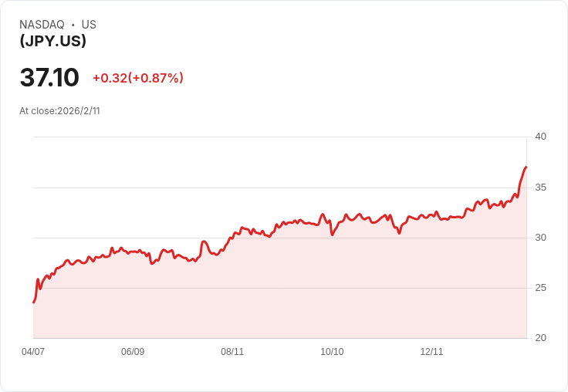Click the 25 price axis label

540,288
